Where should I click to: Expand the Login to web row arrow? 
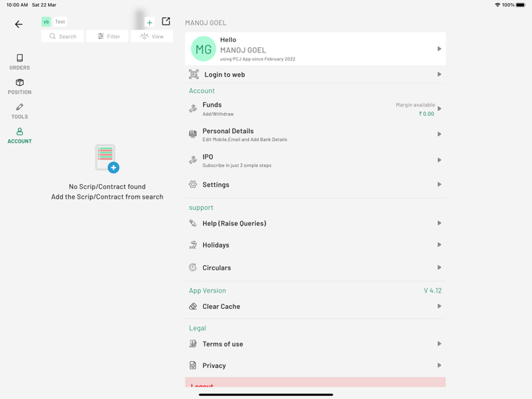tap(439, 75)
